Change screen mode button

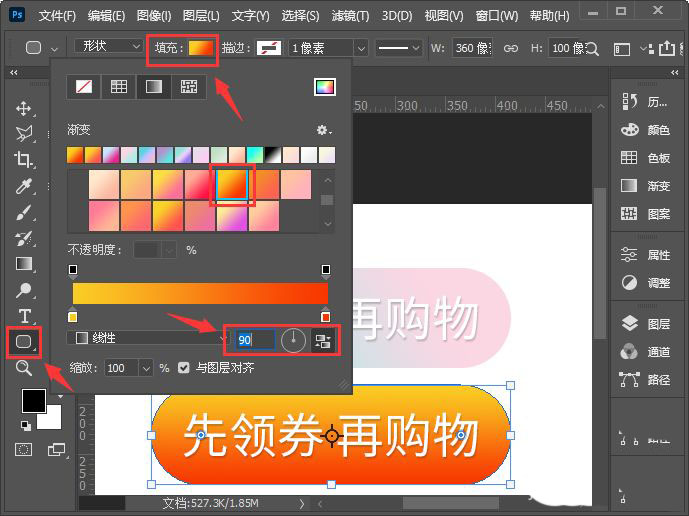(56, 449)
